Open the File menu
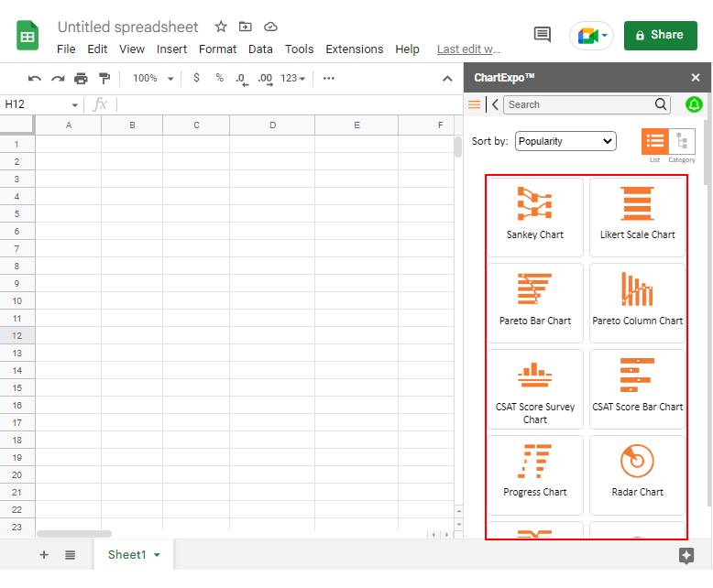The height and width of the screenshot is (588, 713). coord(66,49)
